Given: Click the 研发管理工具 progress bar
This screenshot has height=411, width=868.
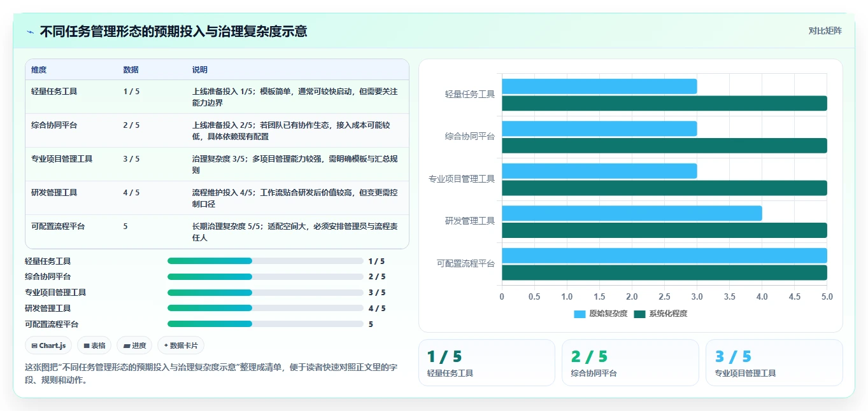Looking at the screenshot, I should point(265,308).
